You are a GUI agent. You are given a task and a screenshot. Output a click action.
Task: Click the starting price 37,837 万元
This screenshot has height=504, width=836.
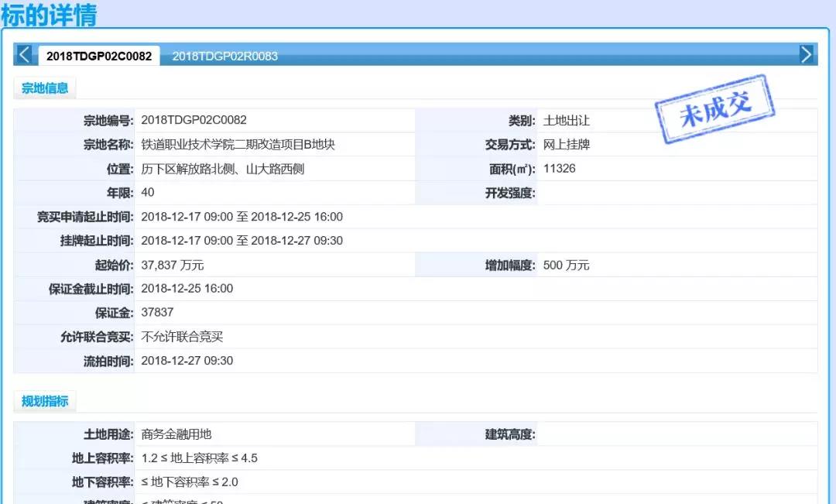[173, 265]
